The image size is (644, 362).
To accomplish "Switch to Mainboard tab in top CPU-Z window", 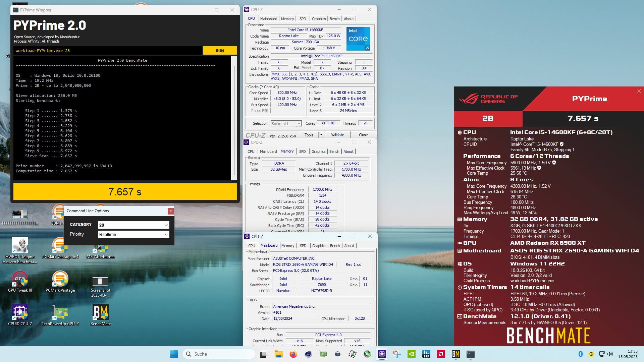I will (x=269, y=19).
